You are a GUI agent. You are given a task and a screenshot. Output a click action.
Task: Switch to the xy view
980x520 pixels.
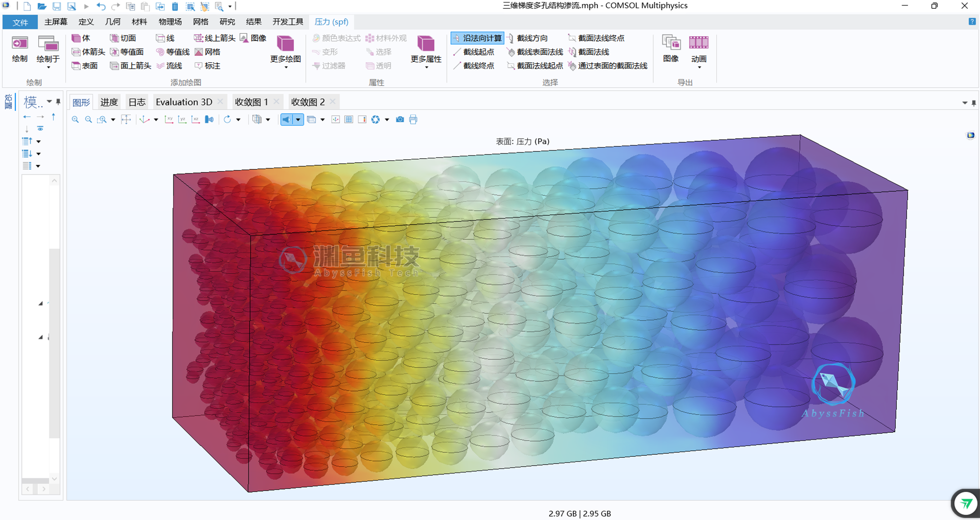pyautogui.click(x=169, y=120)
